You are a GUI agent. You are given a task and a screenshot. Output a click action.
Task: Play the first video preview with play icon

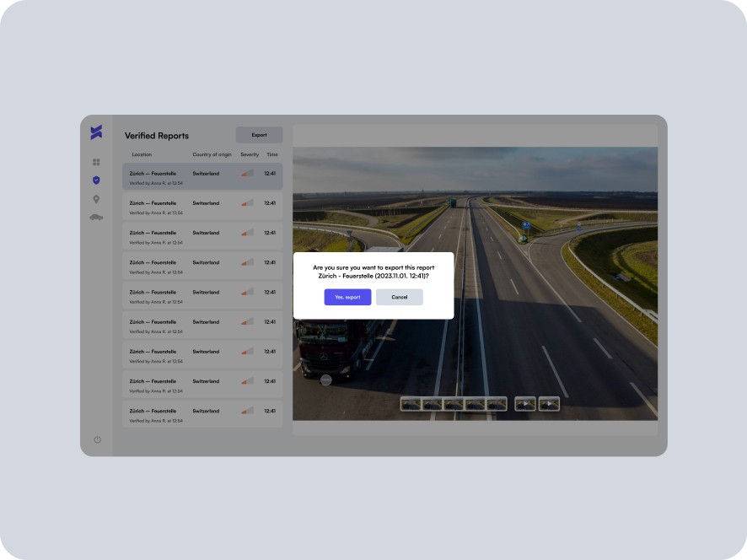pos(524,403)
